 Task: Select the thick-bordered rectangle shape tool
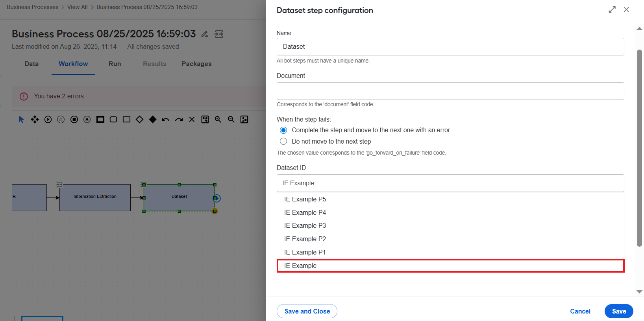[100, 120]
